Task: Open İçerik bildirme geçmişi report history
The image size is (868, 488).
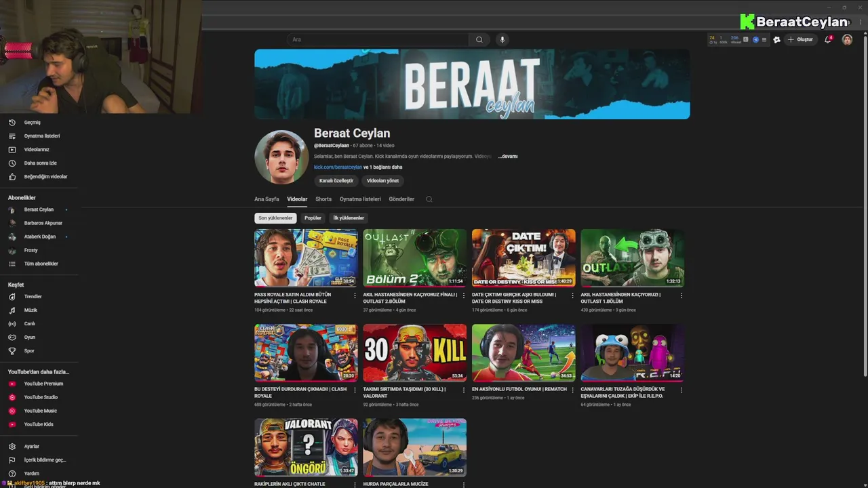Action: (37, 460)
